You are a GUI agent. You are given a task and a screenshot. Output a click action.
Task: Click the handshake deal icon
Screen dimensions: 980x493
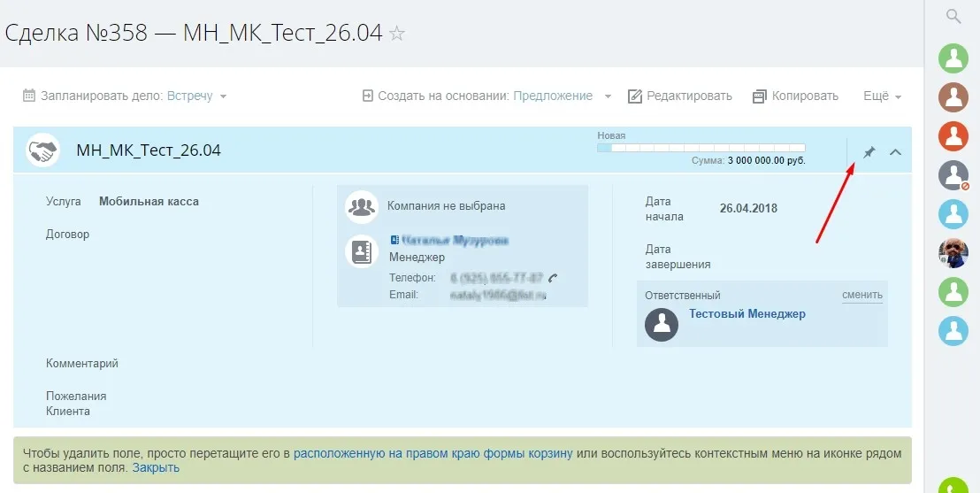42,150
